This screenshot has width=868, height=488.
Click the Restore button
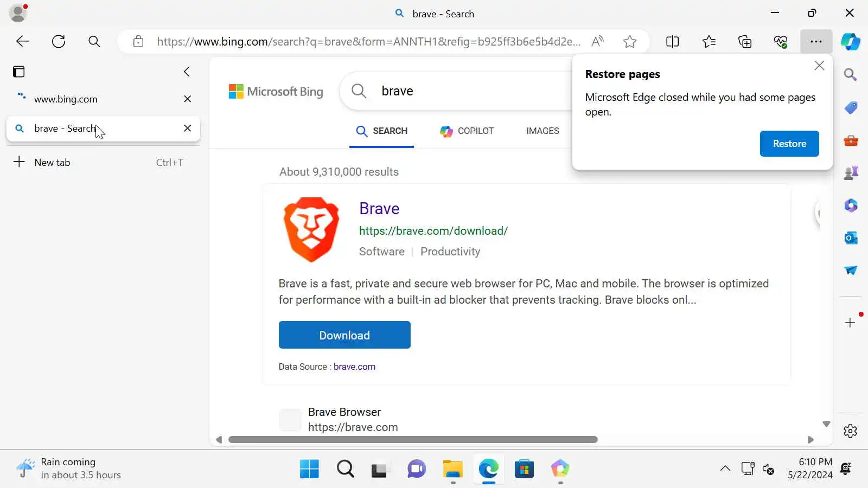789,144
